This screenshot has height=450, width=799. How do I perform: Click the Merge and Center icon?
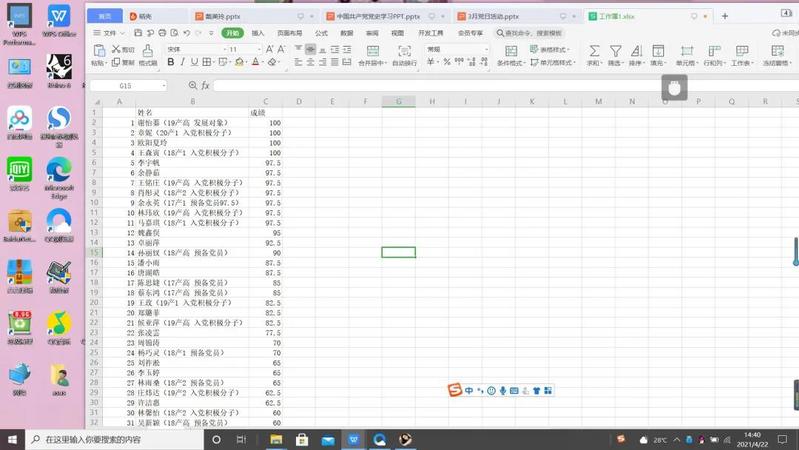click(372, 50)
